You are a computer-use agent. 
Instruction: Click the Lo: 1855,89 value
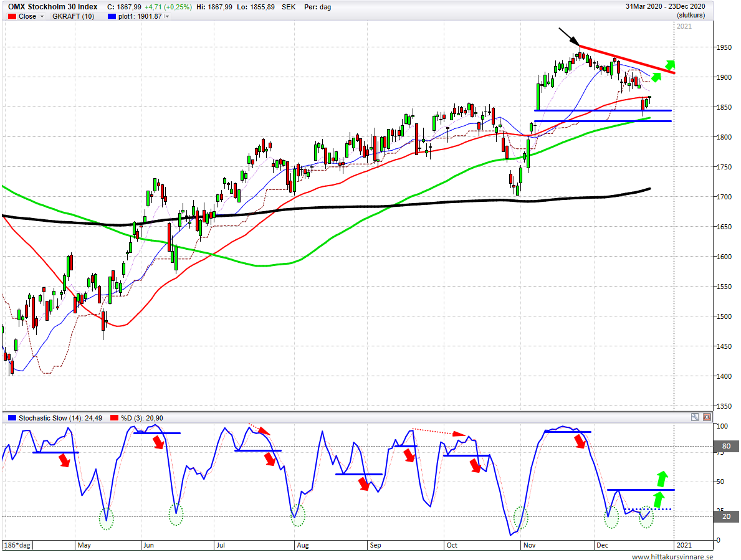coord(255,7)
